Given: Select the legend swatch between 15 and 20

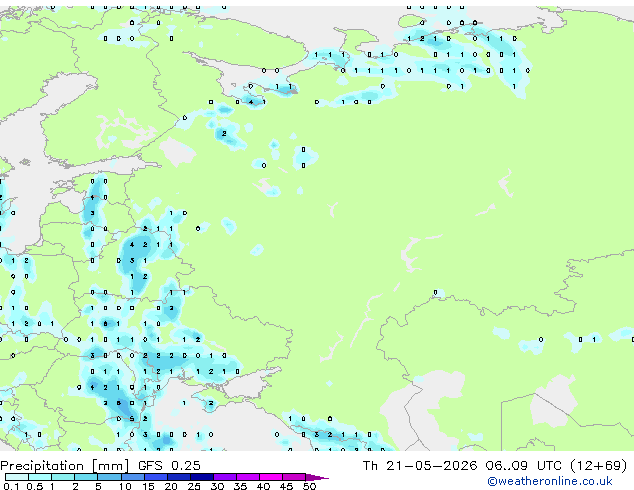Looking at the screenshot, I should point(156,477).
